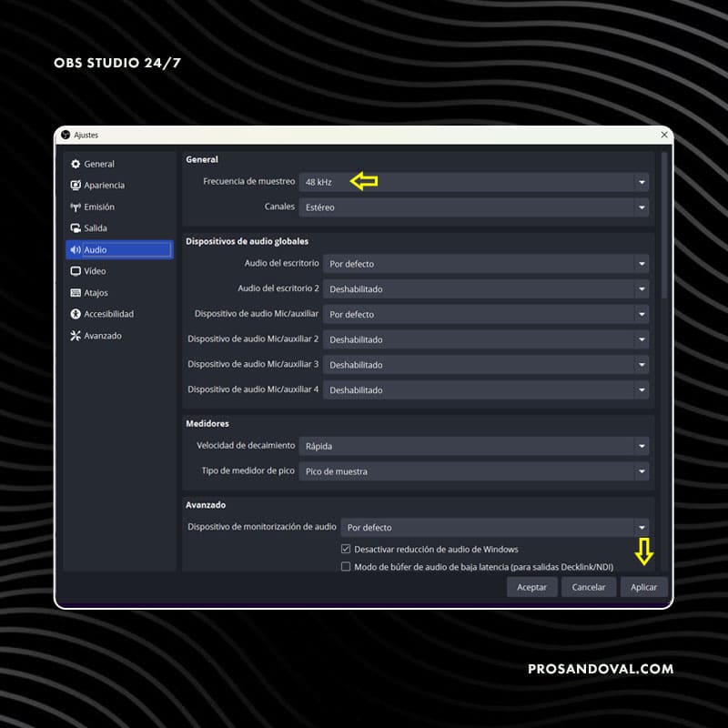Viewport: 728px width, 728px height.
Task: Click the Avanzado tools icon
Action: (76, 336)
